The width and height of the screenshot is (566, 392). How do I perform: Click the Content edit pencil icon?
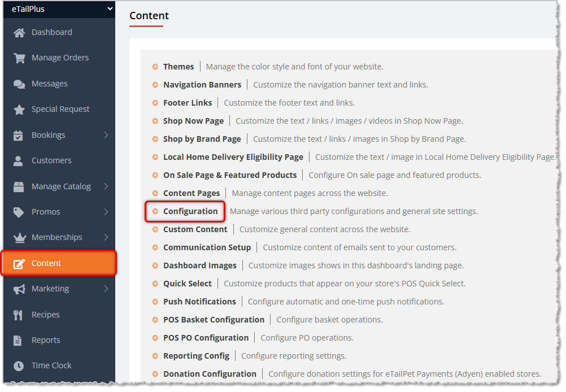tap(19, 264)
